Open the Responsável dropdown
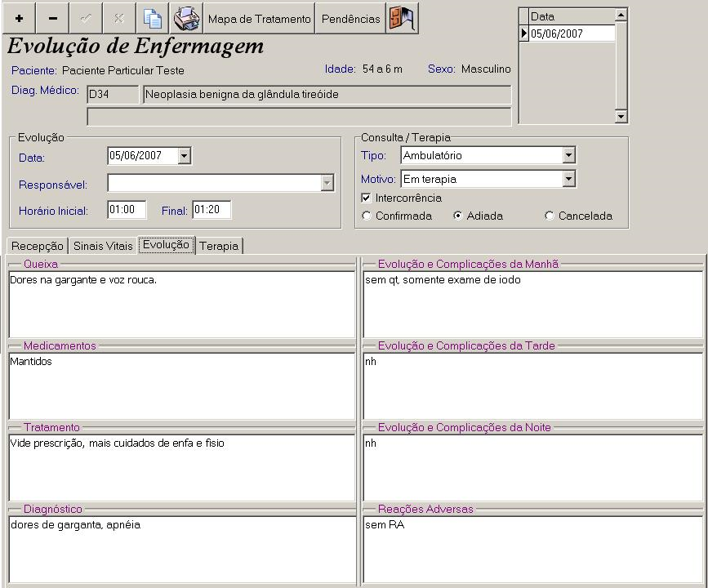Image resolution: width=708 pixels, height=588 pixels. (x=327, y=184)
